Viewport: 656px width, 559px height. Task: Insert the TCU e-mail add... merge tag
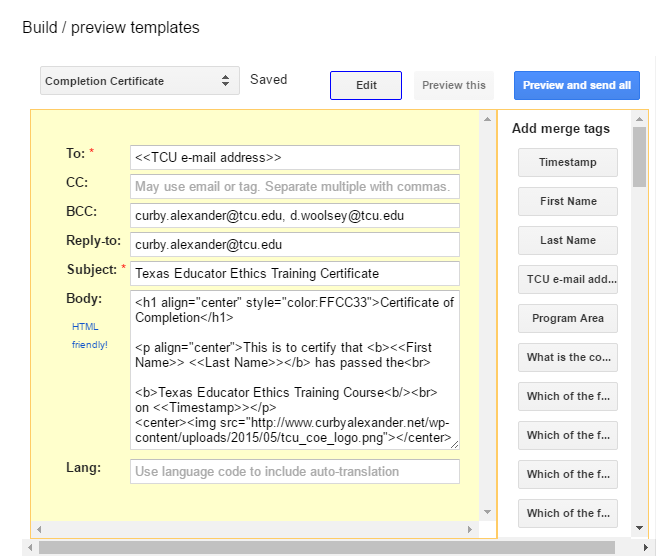click(x=568, y=279)
